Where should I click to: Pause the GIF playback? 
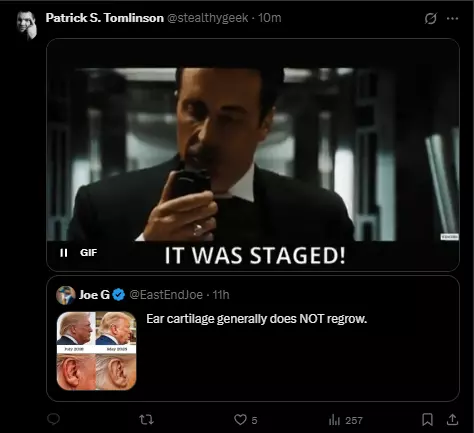(x=63, y=253)
